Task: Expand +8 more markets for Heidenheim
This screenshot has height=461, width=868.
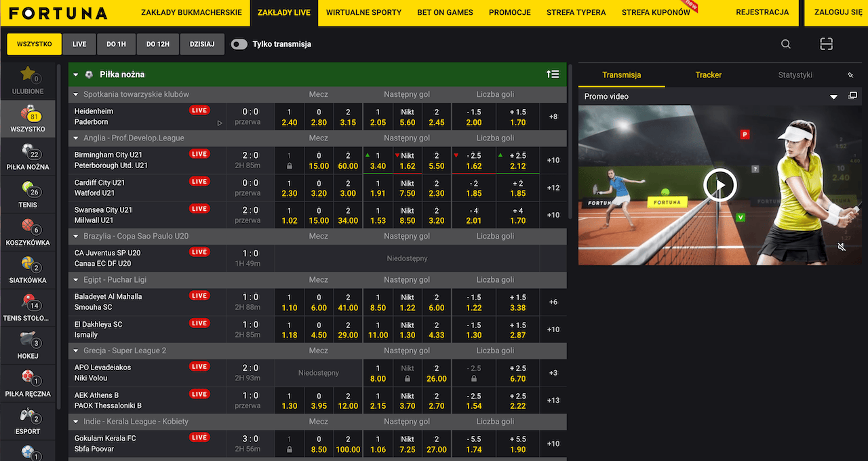Action: click(x=553, y=117)
